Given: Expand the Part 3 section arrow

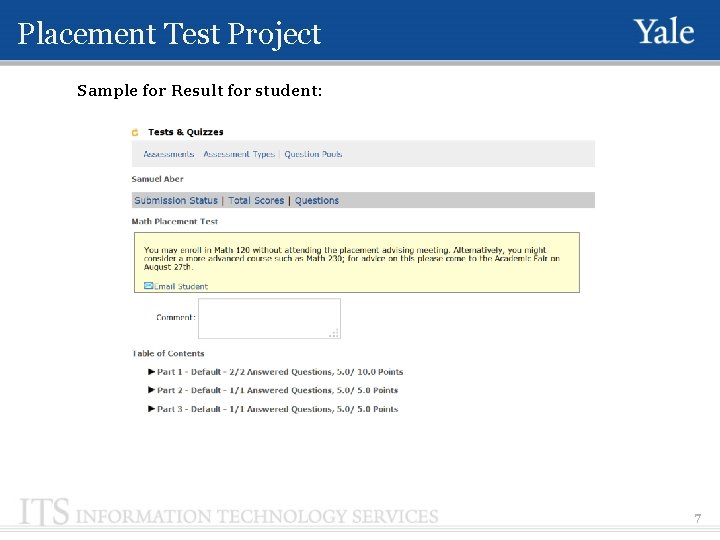Looking at the screenshot, I should (152, 409).
